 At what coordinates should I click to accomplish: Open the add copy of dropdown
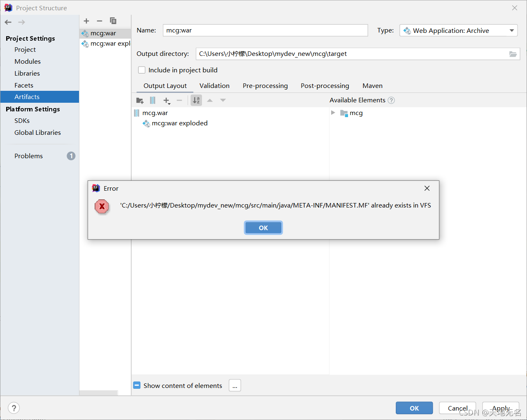pos(167,100)
